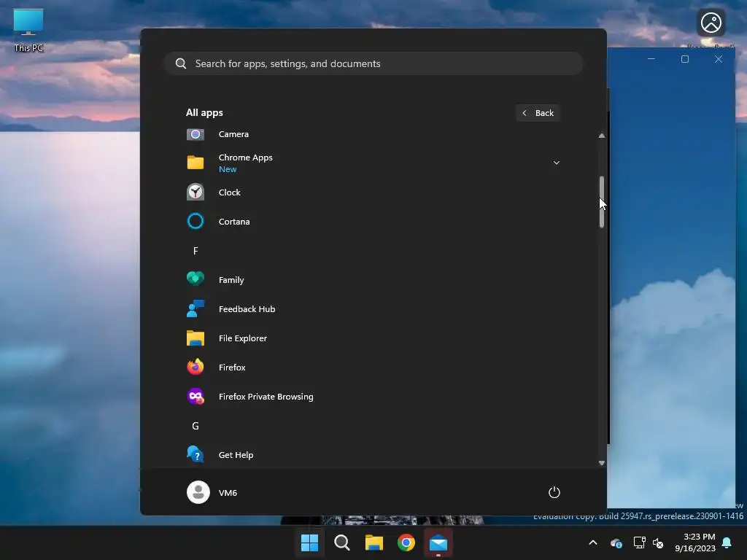Screen dimensions: 747x560
Task: Open the Mail app on taskbar
Action: (438, 542)
